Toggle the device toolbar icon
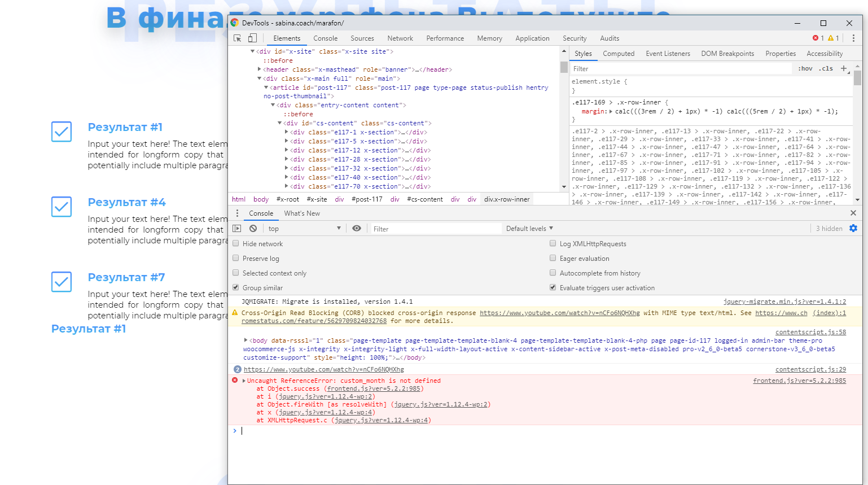Screen dimensions: 868x485 pos(252,38)
